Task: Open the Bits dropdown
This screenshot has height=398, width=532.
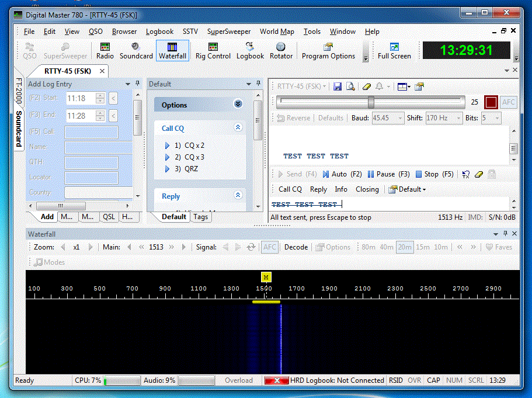Action: click(497, 118)
